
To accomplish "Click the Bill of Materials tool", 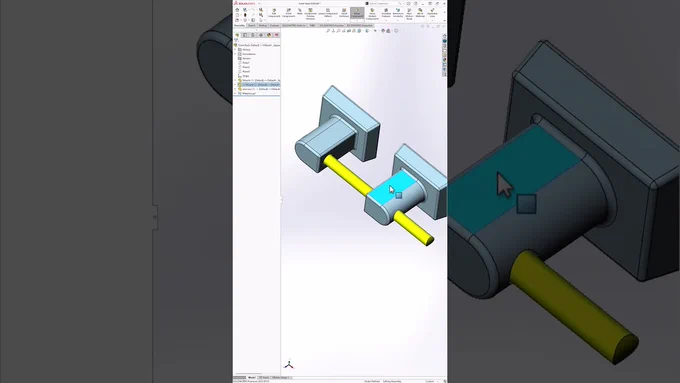I will click(420, 13).
